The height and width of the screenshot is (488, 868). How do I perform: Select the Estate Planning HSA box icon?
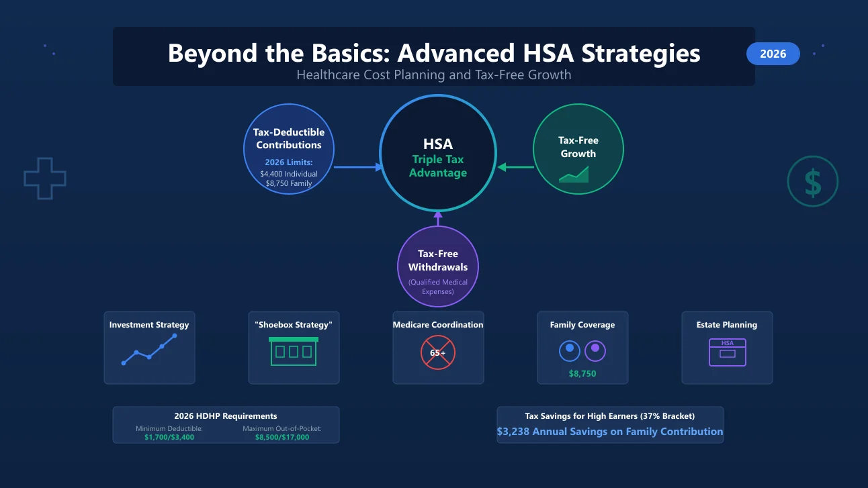(727, 352)
